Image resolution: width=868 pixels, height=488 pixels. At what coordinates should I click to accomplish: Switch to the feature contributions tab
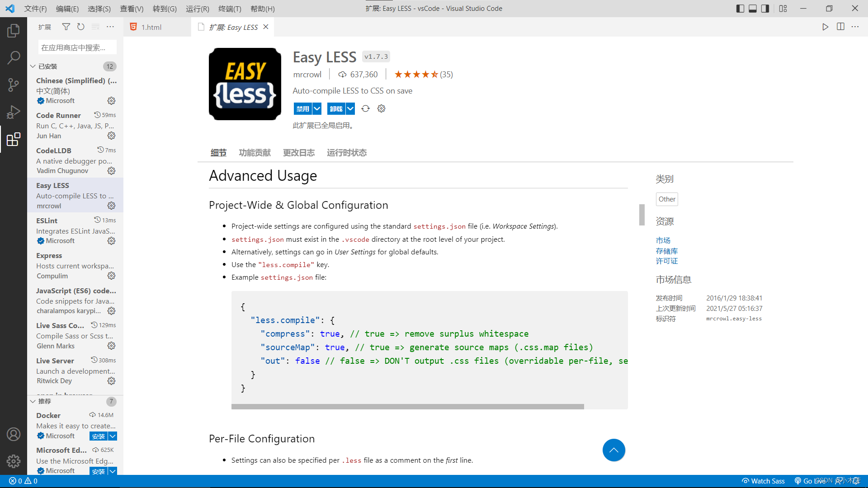255,153
